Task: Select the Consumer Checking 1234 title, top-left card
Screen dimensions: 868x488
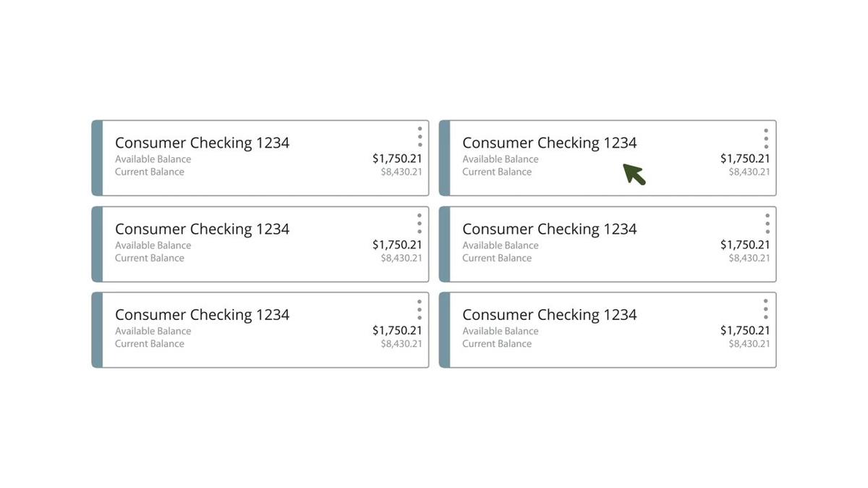Action: (x=202, y=143)
